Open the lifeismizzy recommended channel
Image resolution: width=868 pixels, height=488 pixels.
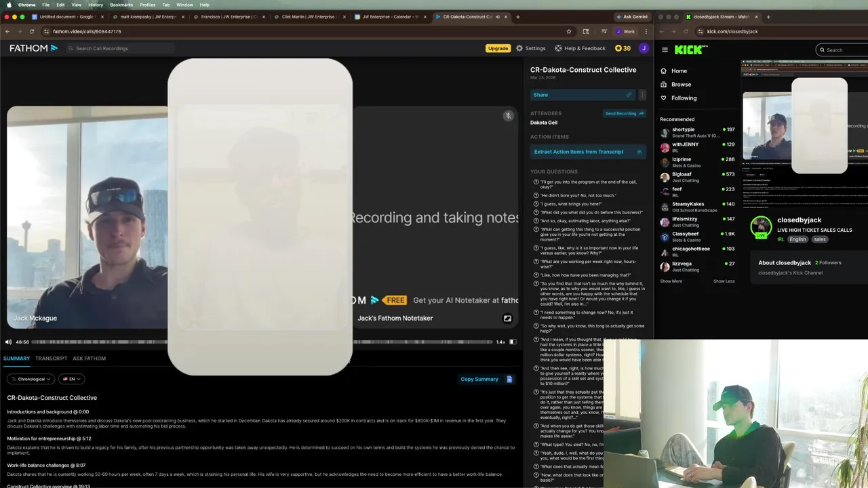coord(697,222)
